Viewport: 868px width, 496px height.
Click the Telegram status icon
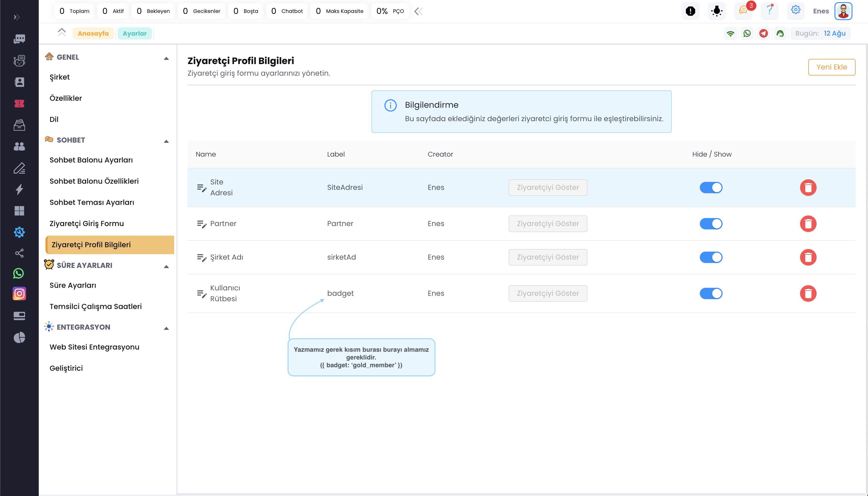pos(763,33)
